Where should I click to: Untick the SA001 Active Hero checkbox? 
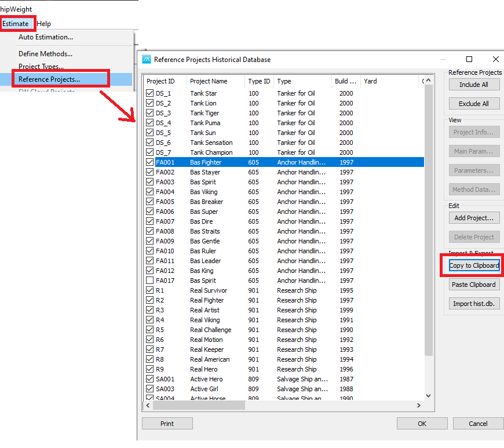tap(150, 379)
